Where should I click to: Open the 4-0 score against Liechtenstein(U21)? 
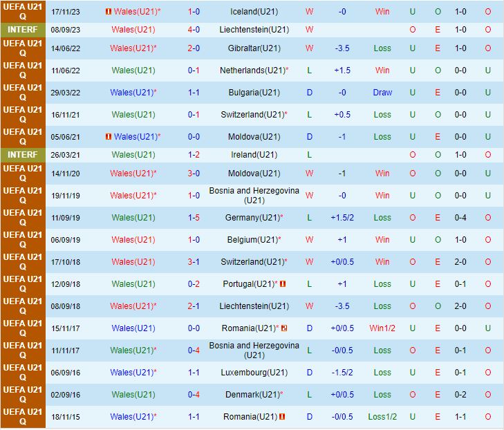(194, 30)
